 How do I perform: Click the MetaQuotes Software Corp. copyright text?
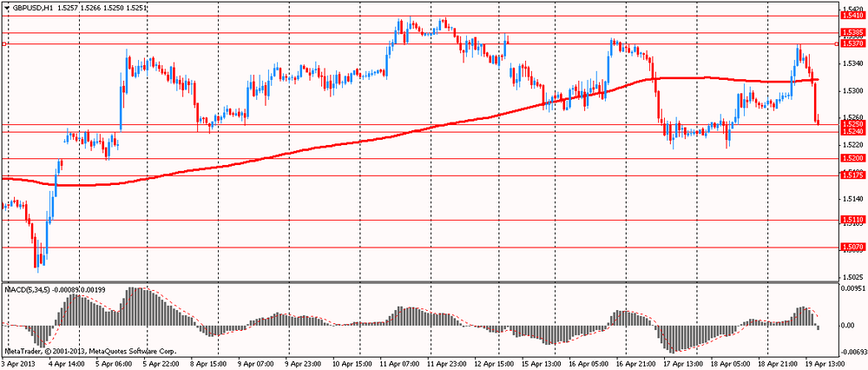coord(131,352)
